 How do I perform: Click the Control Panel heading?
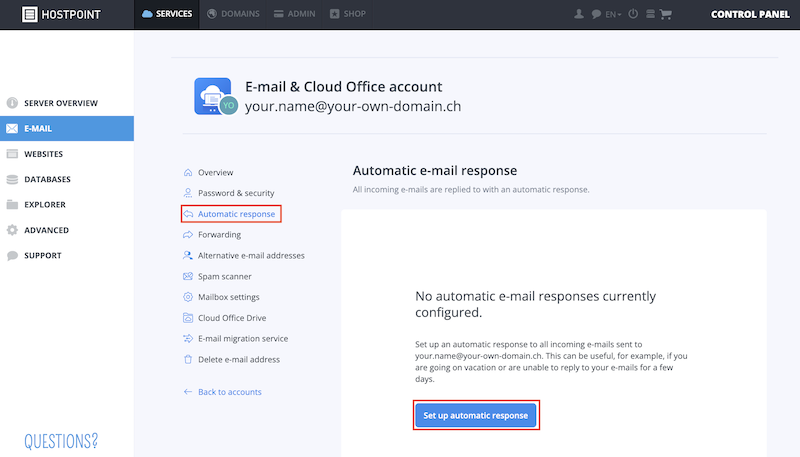click(x=750, y=14)
